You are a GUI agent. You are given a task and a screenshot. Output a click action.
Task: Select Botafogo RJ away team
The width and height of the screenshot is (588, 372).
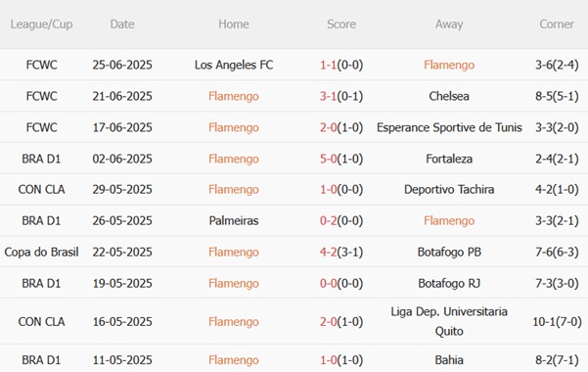click(x=449, y=283)
